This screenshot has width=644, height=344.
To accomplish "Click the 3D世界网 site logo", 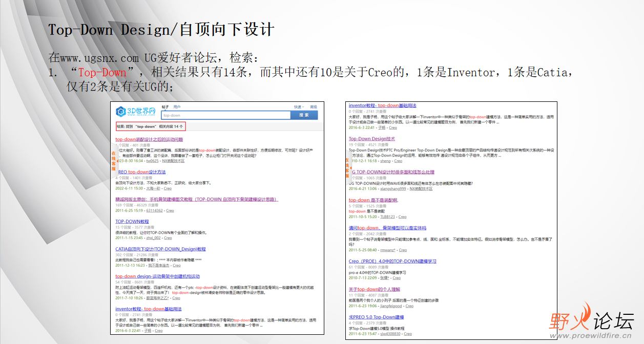I will pos(136,112).
